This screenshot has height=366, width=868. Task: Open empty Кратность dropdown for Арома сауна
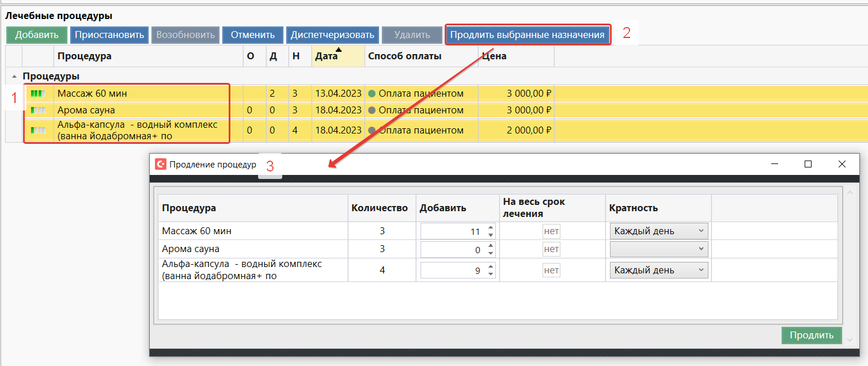click(x=659, y=249)
